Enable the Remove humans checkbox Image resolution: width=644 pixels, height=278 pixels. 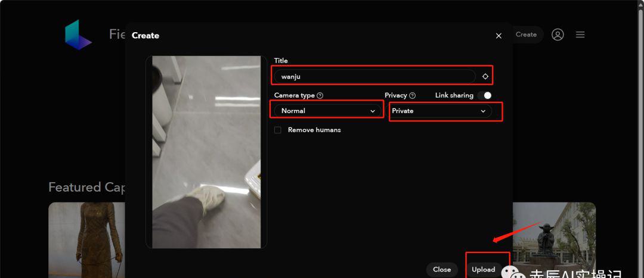pyautogui.click(x=278, y=130)
